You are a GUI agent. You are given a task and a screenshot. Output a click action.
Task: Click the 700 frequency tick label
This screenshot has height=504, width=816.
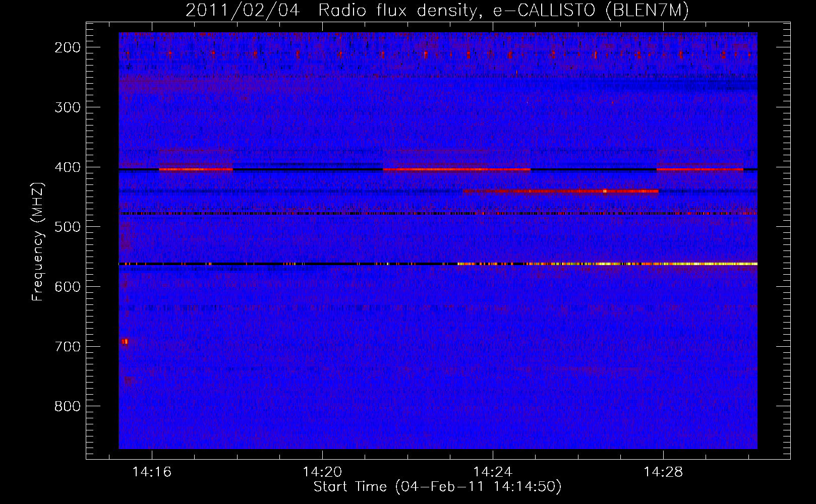tap(68, 347)
